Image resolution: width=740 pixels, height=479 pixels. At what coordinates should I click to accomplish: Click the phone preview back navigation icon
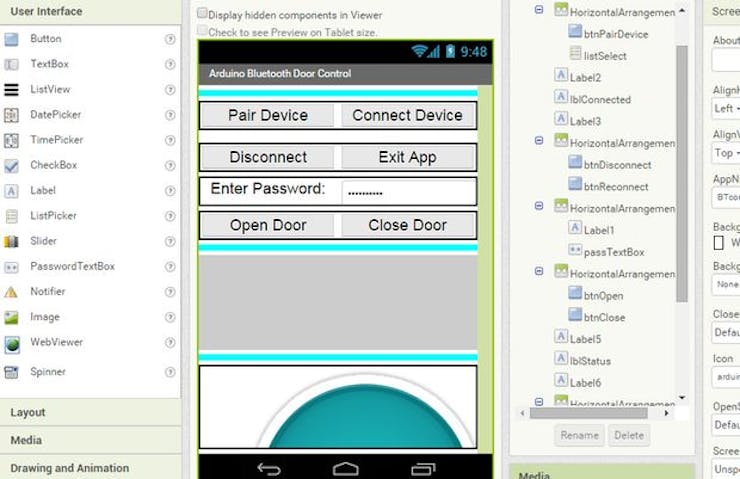(x=269, y=469)
